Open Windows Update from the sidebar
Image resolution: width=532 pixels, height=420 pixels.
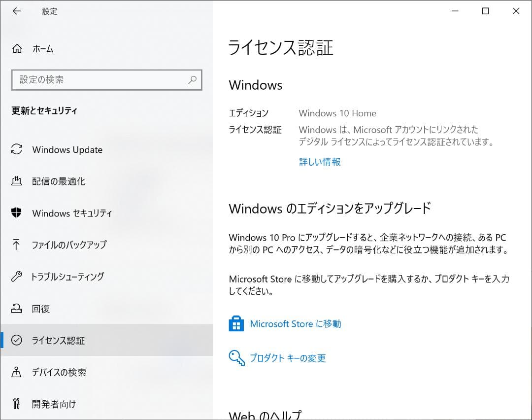pos(67,149)
